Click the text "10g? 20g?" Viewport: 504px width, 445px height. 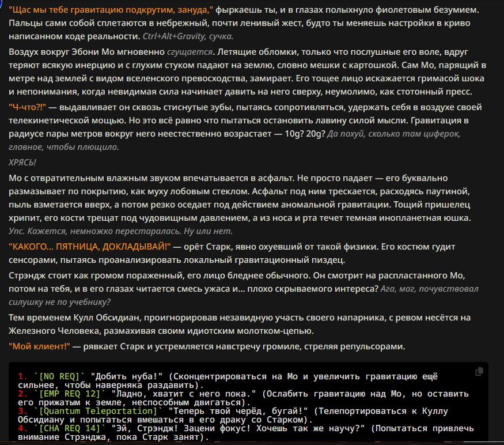(305, 134)
